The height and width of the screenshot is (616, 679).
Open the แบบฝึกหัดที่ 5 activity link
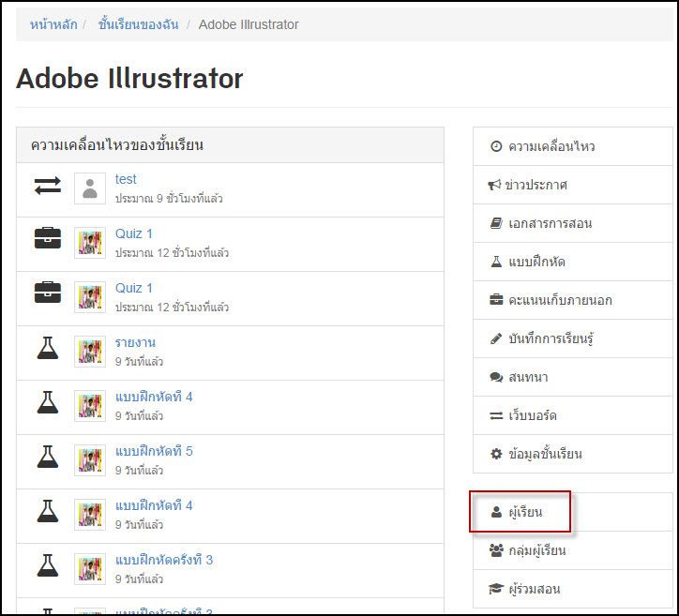click(154, 451)
